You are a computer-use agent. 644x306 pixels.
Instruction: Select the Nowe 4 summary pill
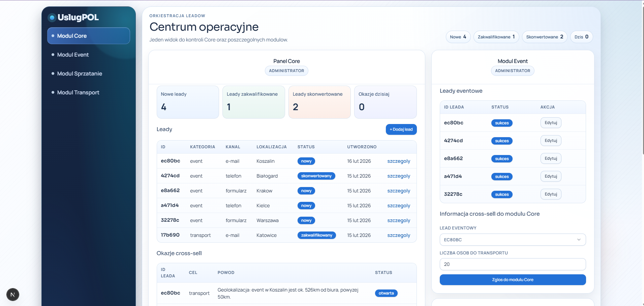458,37
